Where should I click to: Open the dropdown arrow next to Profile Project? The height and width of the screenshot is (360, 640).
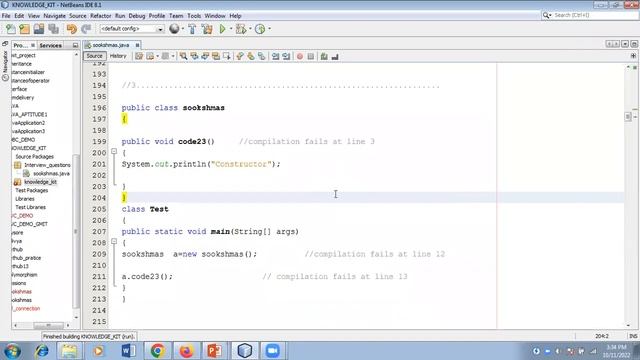click(269, 29)
